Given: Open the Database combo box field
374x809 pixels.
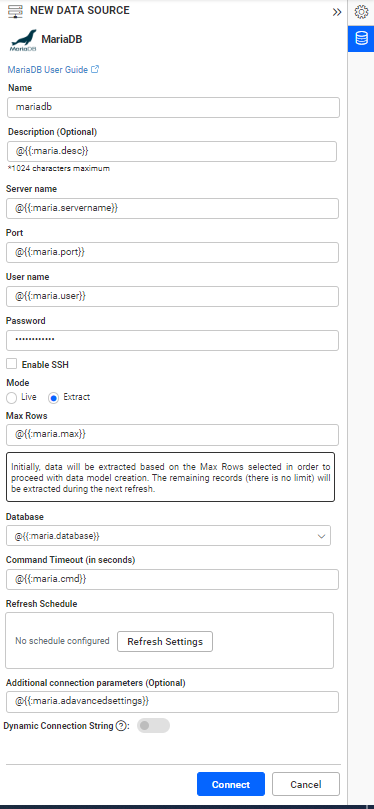Looking at the screenshot, I should pos(169,536).
